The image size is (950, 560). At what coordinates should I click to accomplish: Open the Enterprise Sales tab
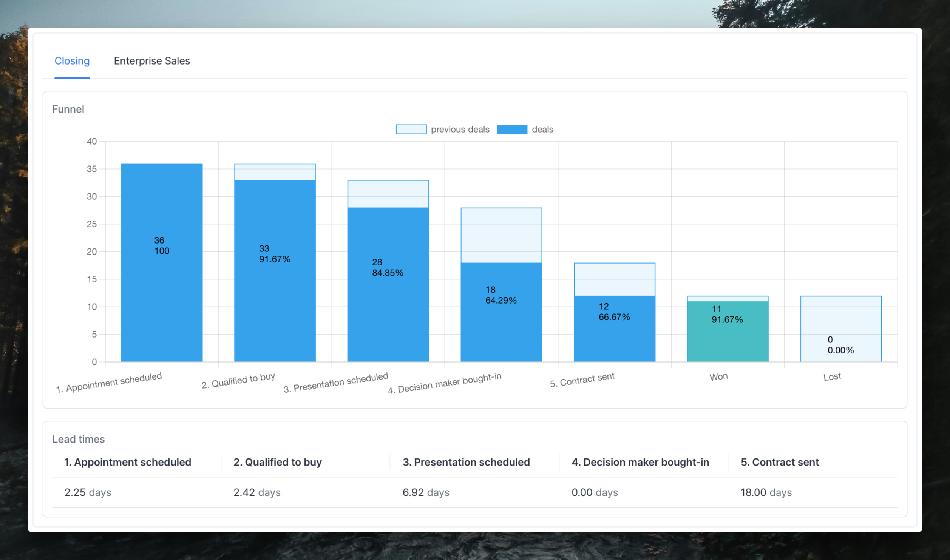(x=152, y=61)
